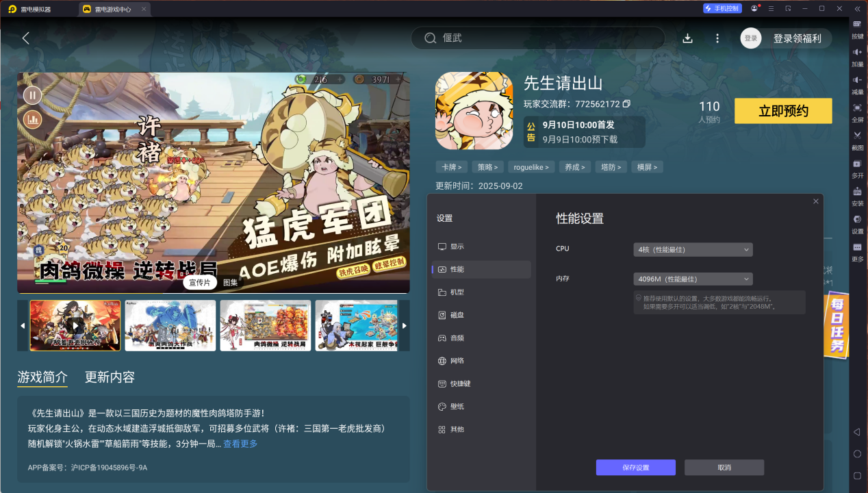Click the roguelike tag
This screenshot has height=493, width=868.
(x=531, y=167)
